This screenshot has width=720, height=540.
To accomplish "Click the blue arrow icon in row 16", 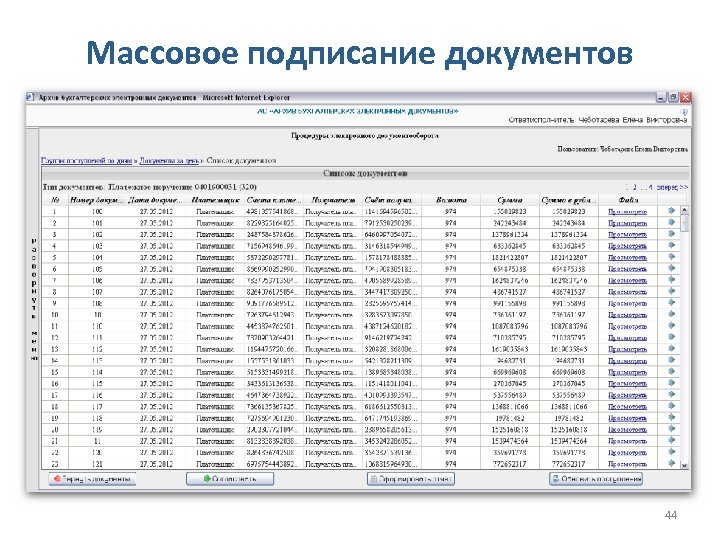I will pos(671,383).
